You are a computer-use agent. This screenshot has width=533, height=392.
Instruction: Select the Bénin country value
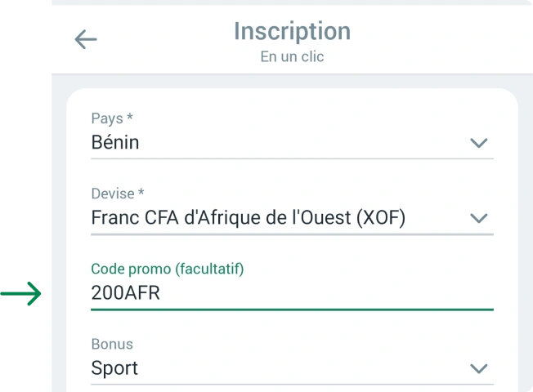tap(115, 143)
